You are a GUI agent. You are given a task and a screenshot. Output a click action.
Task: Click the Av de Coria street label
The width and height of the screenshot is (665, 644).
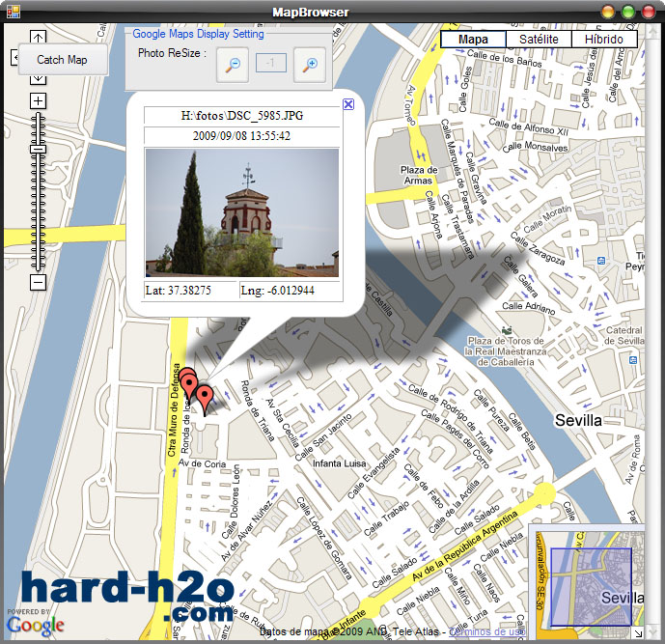tap(203, 463)
